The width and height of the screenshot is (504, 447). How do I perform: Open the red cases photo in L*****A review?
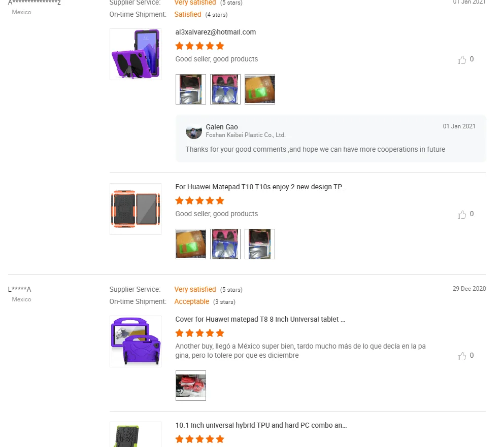pyautogui.click(x=191, y=386)
